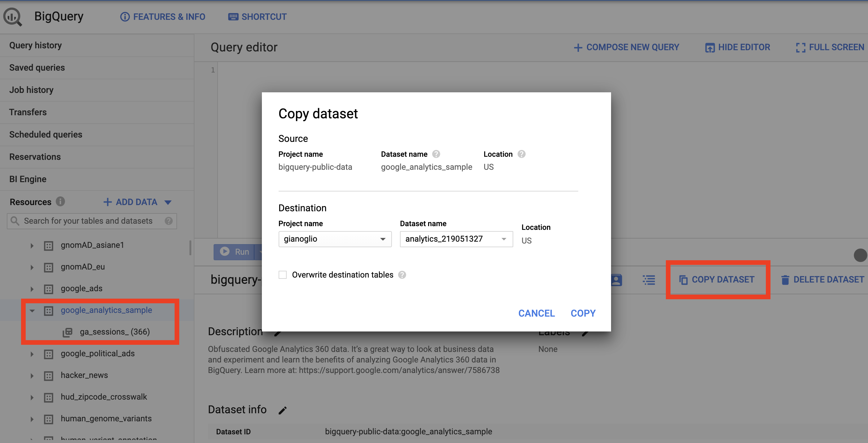Select google_political_ads dataset icon
This screenshot has height=443, width=868.
coord(49,354)
